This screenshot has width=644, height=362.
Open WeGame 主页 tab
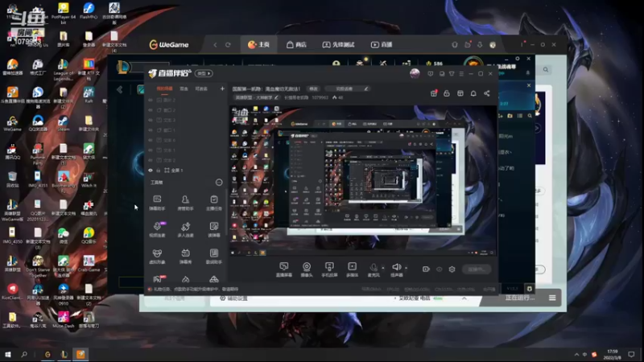(x=258, y=44)
